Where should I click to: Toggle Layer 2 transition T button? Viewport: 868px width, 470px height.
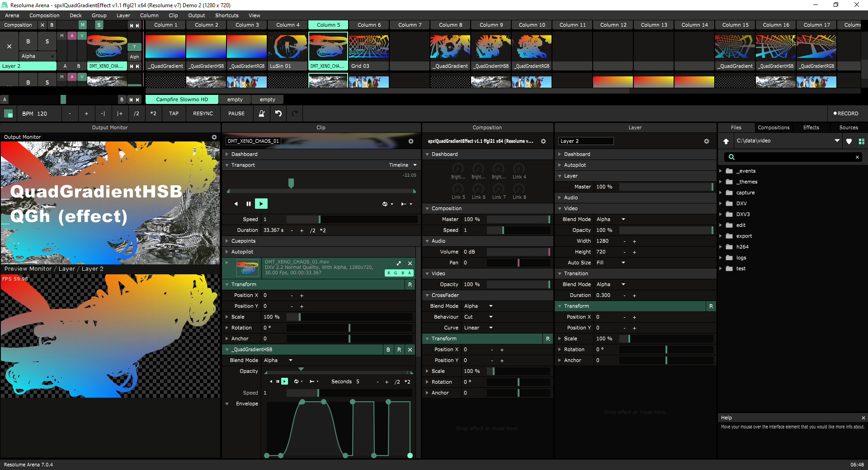pos(134,47)
